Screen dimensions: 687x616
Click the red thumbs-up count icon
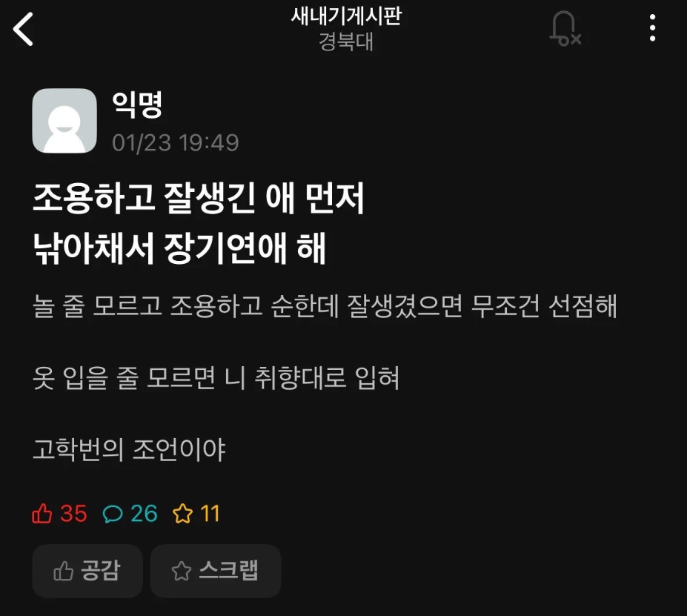[42, 514]
